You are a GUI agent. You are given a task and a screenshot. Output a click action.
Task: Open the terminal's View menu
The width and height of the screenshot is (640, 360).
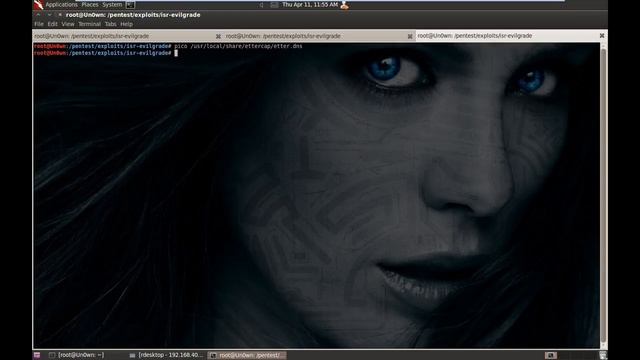point(68,24)
